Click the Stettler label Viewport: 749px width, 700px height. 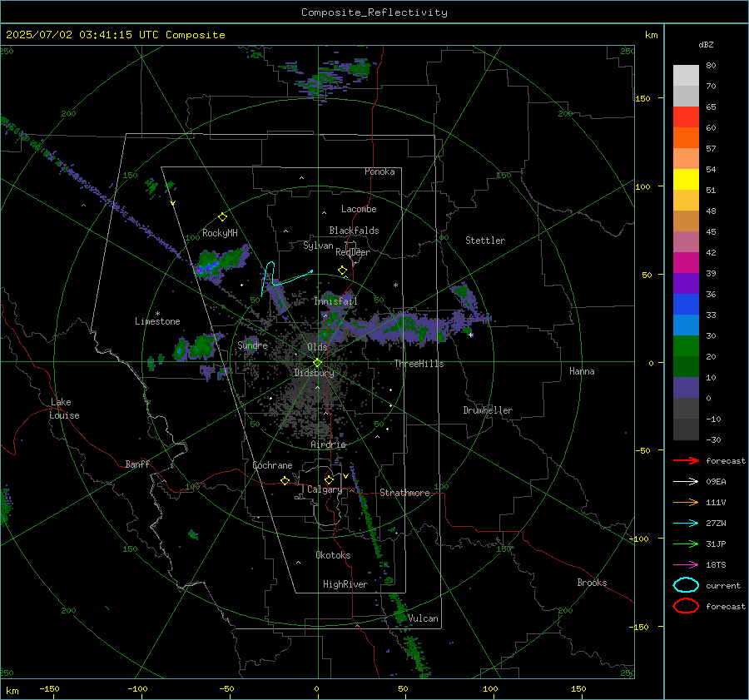pyautogui.click(x=485, y=241)
